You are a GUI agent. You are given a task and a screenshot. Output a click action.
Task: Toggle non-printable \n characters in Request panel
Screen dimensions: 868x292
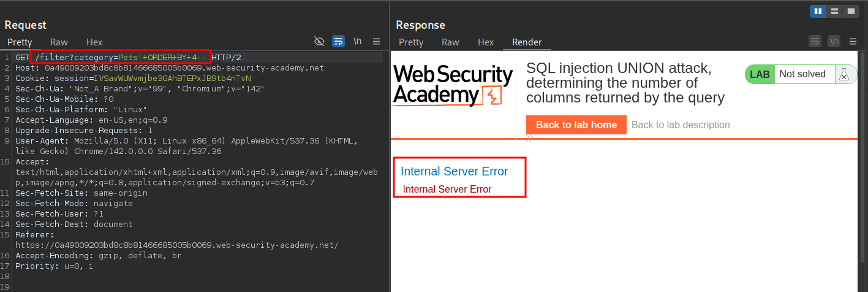tap(357, 42)
